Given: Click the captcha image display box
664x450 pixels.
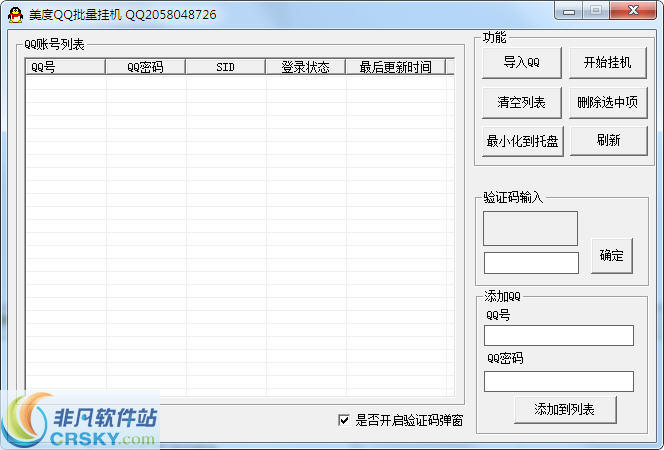Looking at the screenshot, I should point(530,228).
